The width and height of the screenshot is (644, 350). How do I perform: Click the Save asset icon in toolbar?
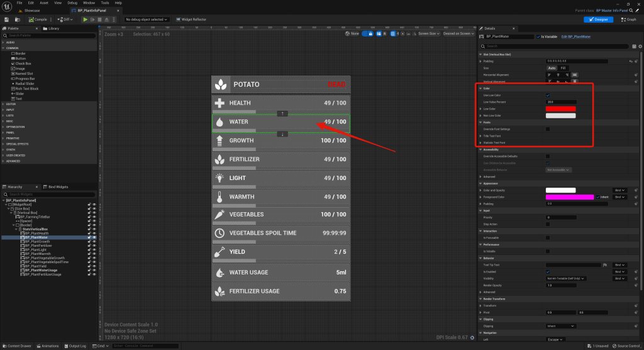[8, 20]
